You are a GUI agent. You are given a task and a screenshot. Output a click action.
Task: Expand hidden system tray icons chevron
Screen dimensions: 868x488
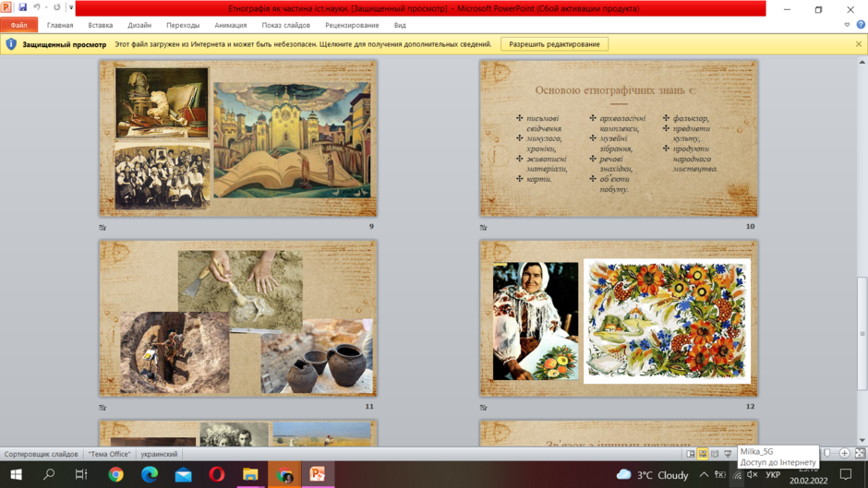(x=704, y=475)
